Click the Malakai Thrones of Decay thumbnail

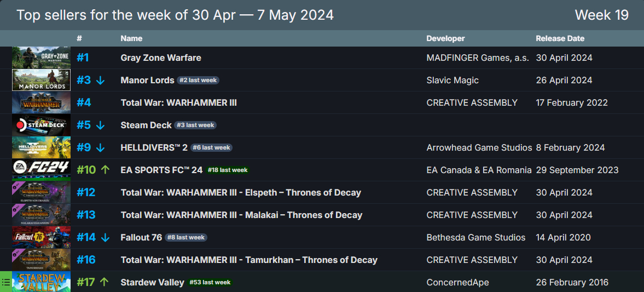(x=41, y=214)
